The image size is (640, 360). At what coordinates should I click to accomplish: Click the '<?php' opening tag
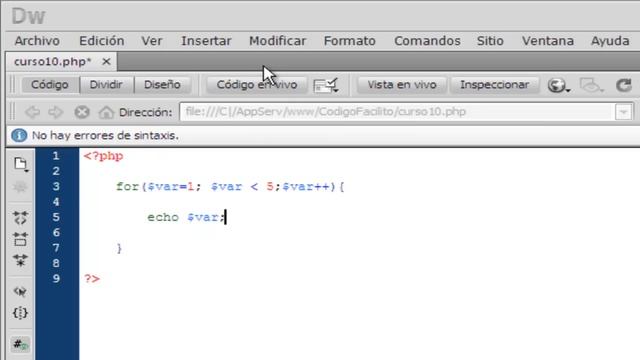coord(103,156)
